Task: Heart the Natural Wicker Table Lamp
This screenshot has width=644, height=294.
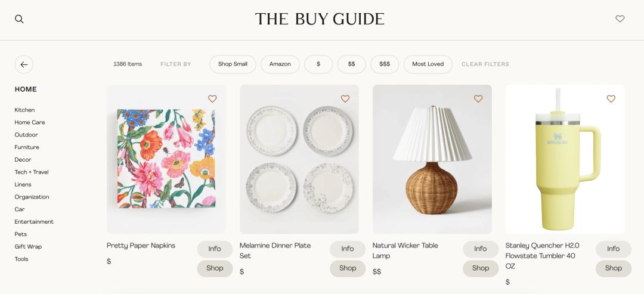Action: click(x=478, y=99)
